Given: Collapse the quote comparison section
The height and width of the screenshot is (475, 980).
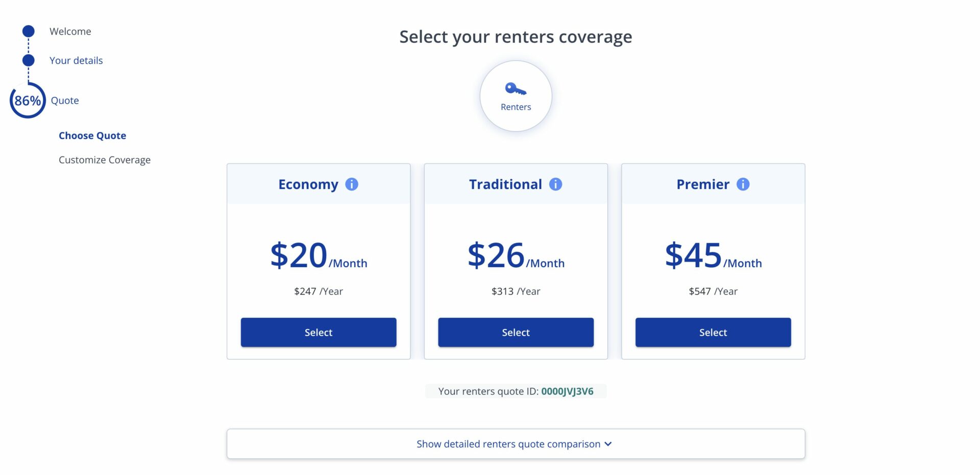Looking at the screenshot, I should pyautogui.click(x=516, y=444).
